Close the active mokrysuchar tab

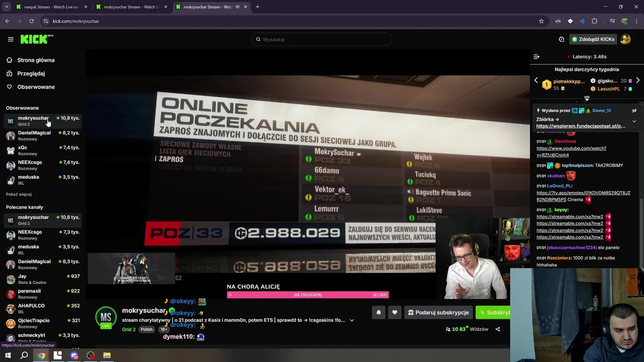[246, 7]
